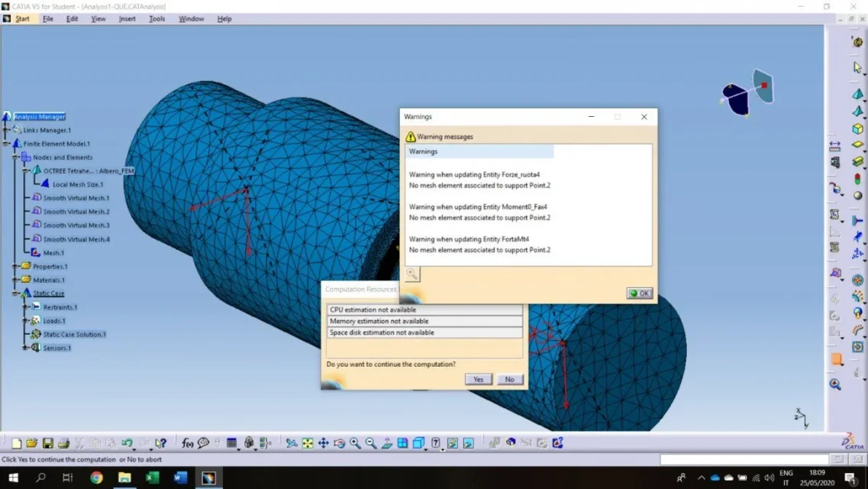Click the Save floppy disk icon
Screen dimensions: 868x489
(x=47, y=443)
